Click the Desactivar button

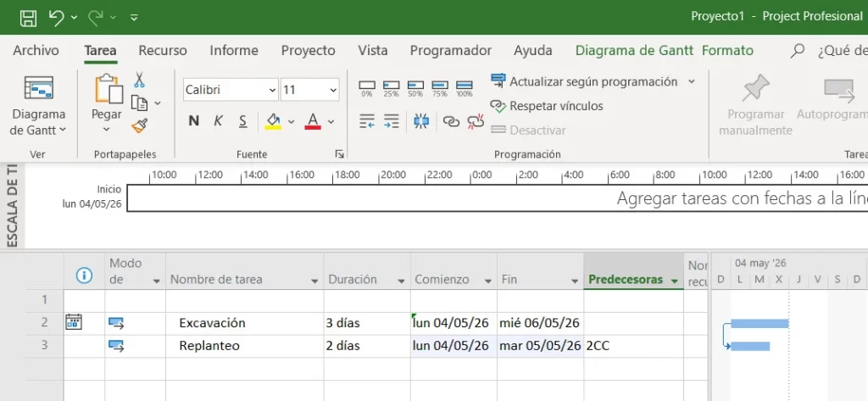529,131
